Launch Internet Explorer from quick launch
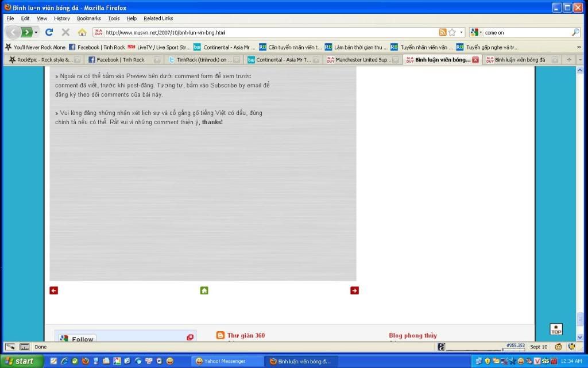 coord(64,361)
